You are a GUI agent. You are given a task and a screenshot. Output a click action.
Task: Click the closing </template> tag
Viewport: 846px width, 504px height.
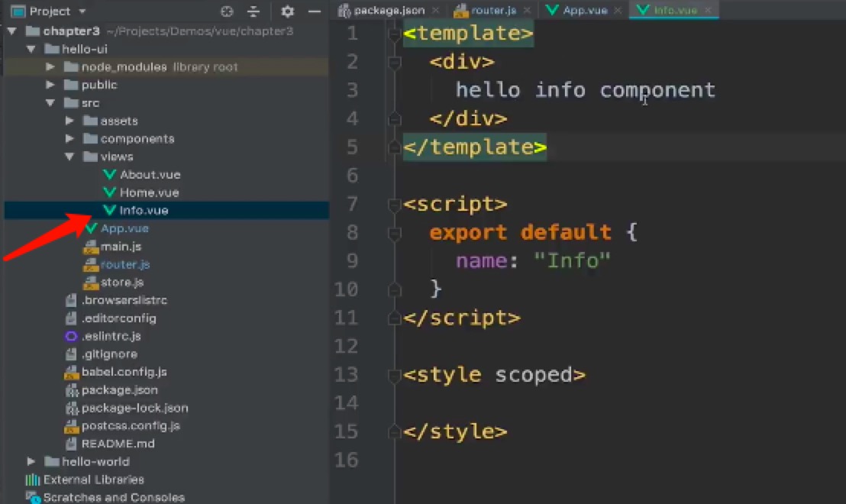click(x=475, y=147)
